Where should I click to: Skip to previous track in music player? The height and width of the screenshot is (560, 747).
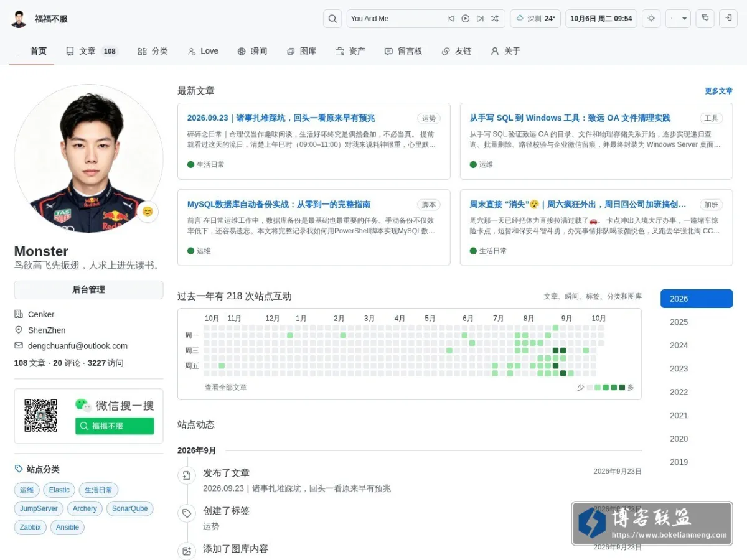451,19
